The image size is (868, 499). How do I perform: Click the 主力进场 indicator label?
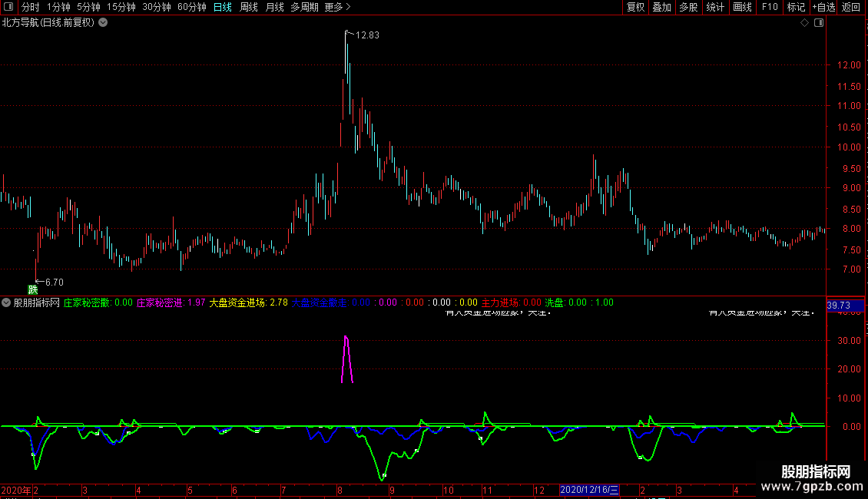500,302
